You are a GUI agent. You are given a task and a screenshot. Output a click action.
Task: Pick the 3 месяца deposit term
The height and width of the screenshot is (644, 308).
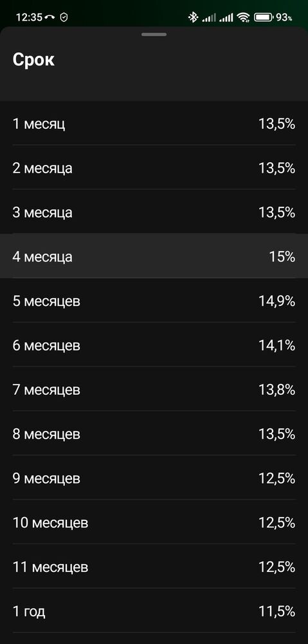tap(154, 212)
